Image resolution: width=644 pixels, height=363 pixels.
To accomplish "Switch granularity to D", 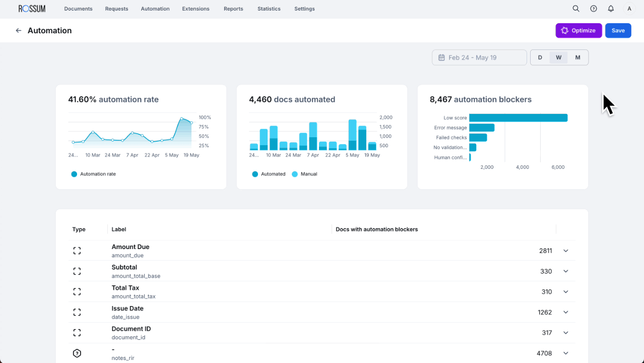I will pyautogui.click(x=540, y=57).
